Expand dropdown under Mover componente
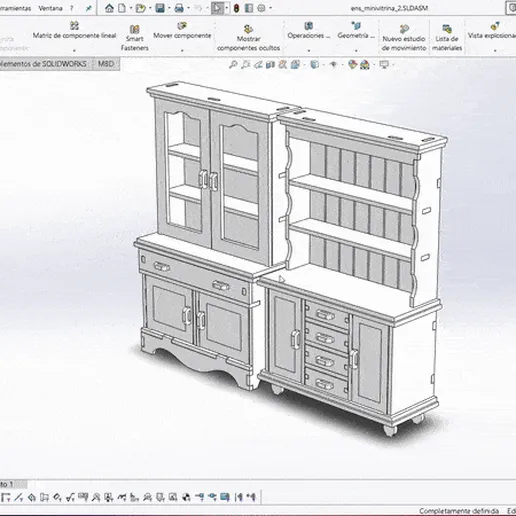 tap(182, 51)
